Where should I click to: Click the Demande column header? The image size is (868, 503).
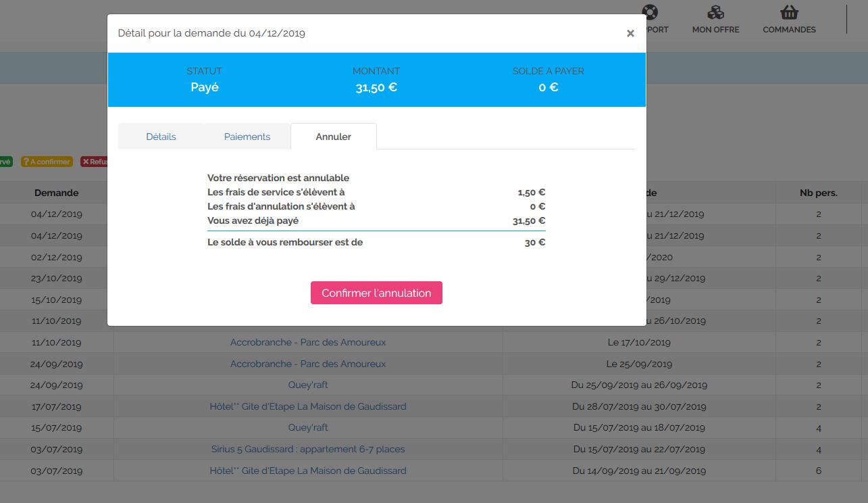57,193
